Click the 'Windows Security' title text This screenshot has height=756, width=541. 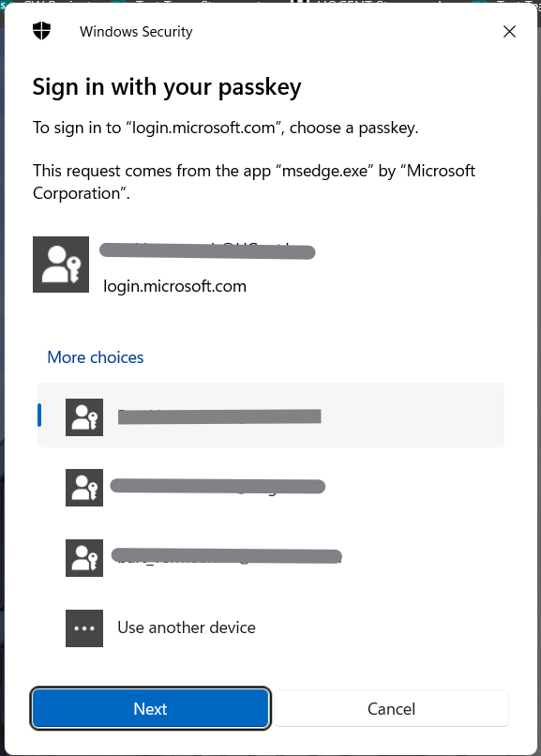pyautogui.click(x=136, y=32)
